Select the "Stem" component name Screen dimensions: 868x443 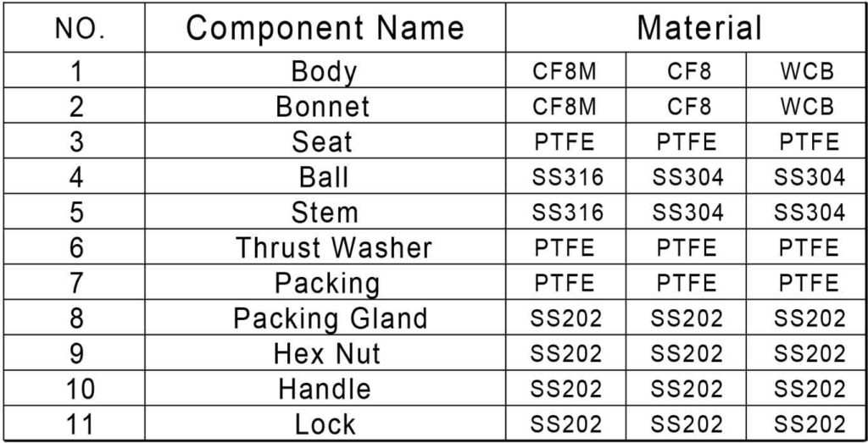pos(324,212)
